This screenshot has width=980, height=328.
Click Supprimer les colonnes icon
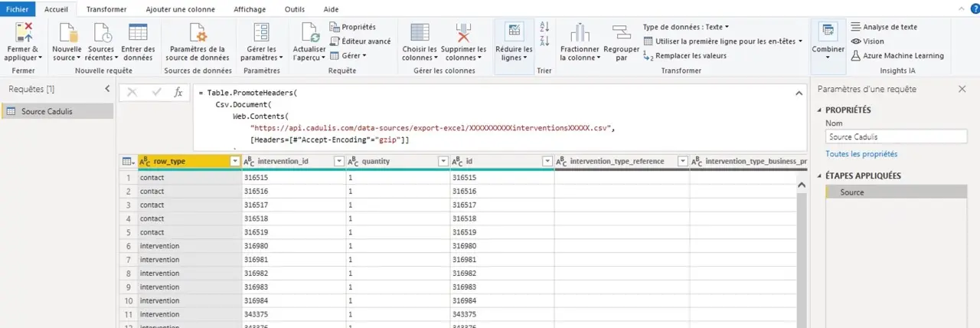[x=465, y=33]
